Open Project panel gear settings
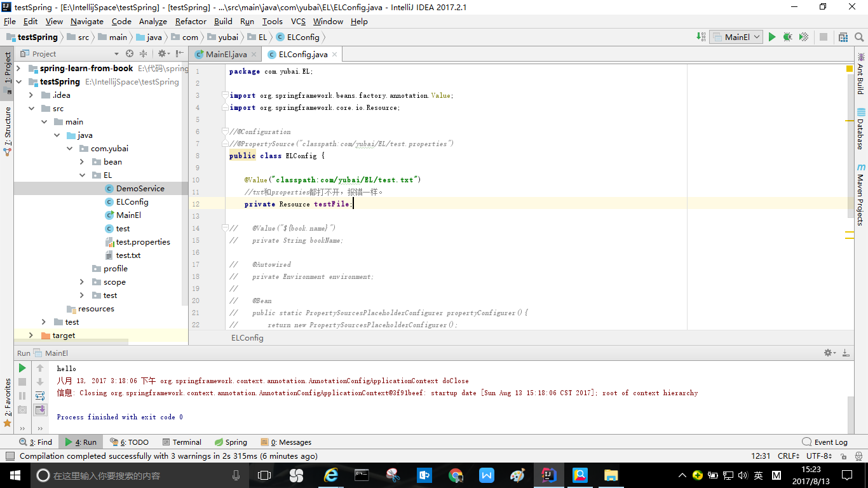Viewport: 868px width, 488px height. pos(163,54)
